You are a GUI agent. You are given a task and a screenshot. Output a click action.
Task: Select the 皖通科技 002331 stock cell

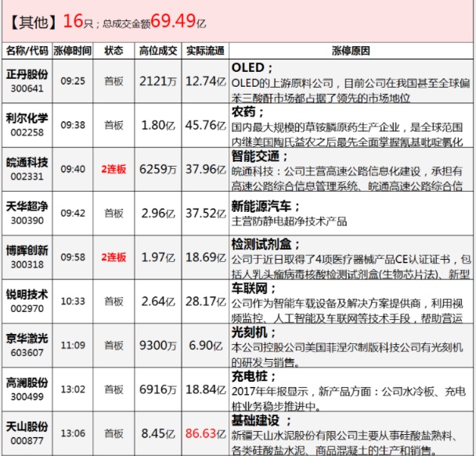pyautogui.click(x=27, y=169)
